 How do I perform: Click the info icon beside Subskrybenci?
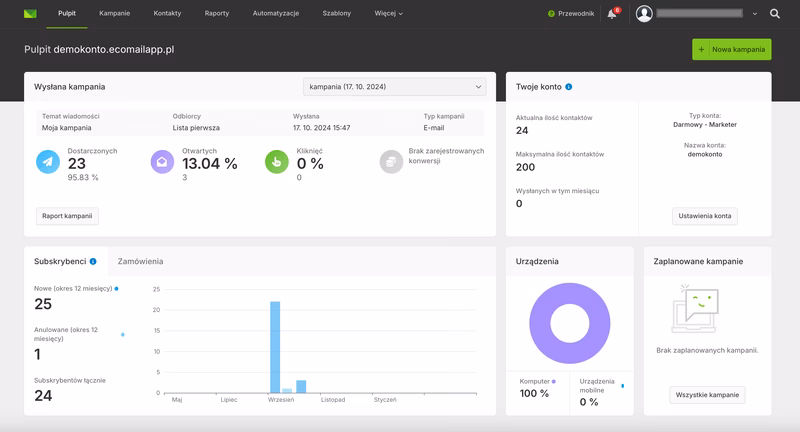93,261
